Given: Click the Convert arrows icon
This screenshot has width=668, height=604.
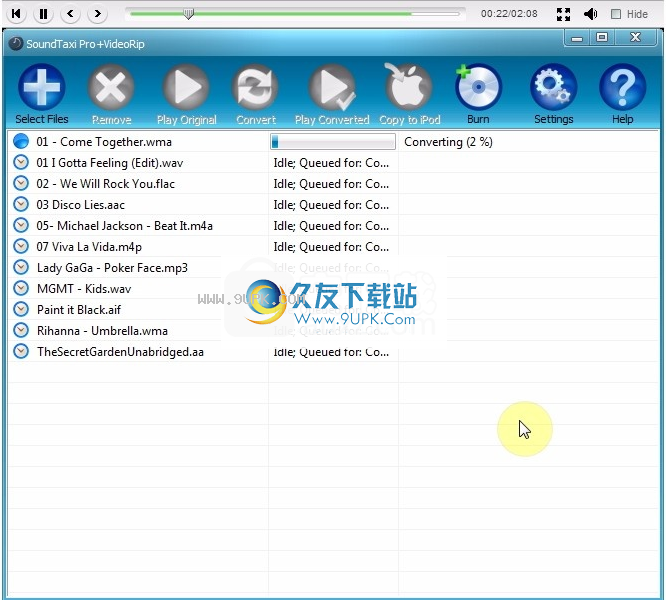Looking at the screenshot, I should 255,87.
